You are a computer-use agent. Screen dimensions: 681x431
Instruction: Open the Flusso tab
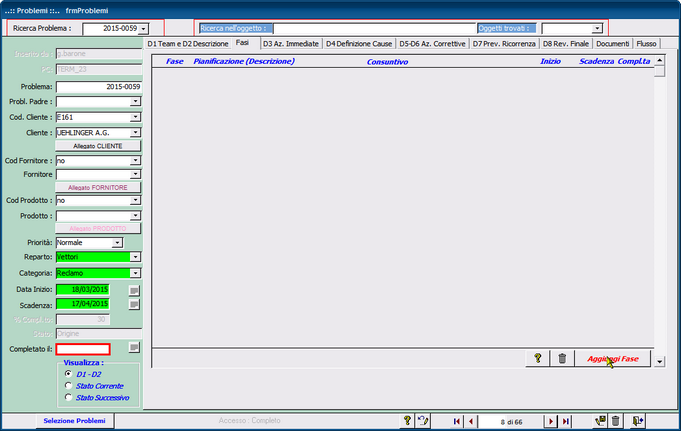point(646,44)
